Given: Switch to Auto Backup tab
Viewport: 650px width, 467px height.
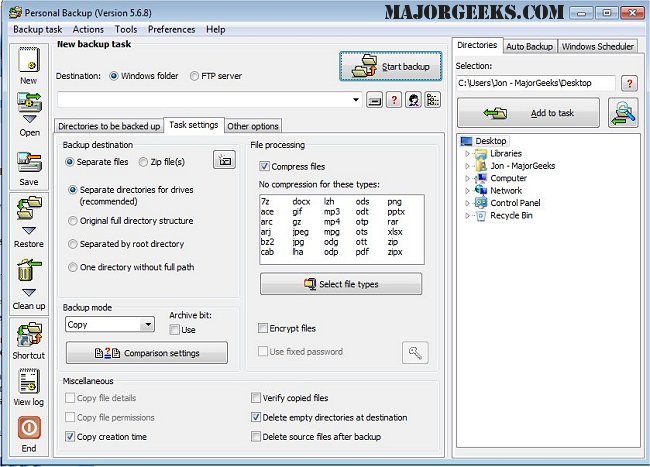Looking at the screenshot, I should point(529,47).
